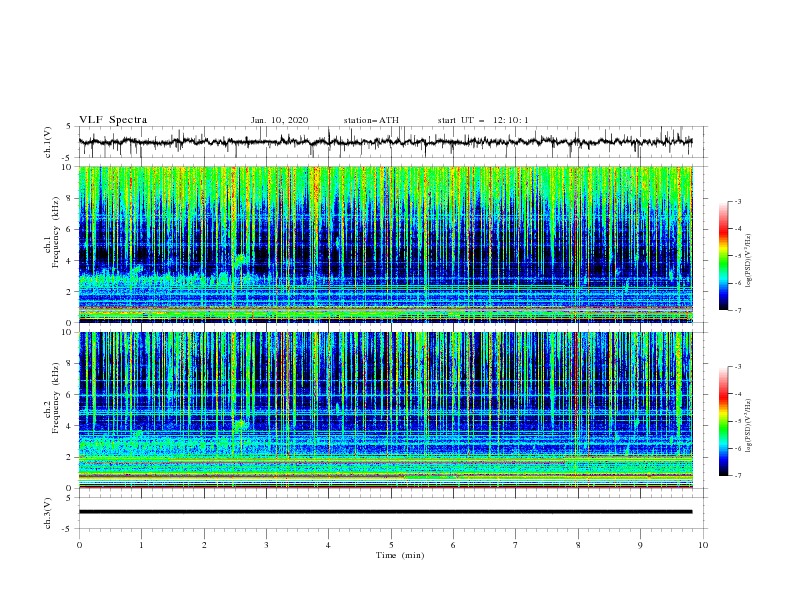Click the ch.1 waveform trace panel
This screenshot has width=792, height=612.
click(x=392, y=142)
